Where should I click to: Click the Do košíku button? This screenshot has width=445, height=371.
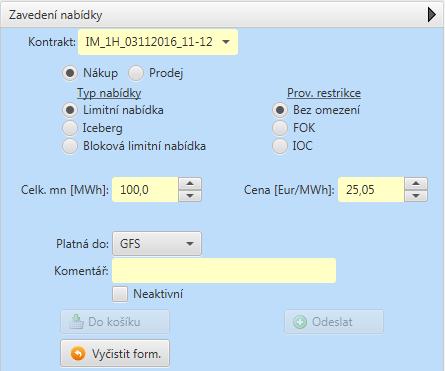[x=115, y=322]
